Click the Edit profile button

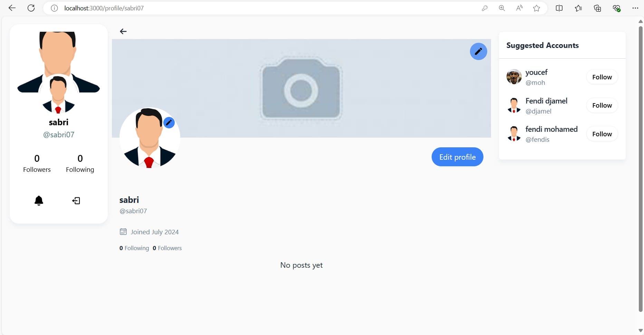[457, 157]
